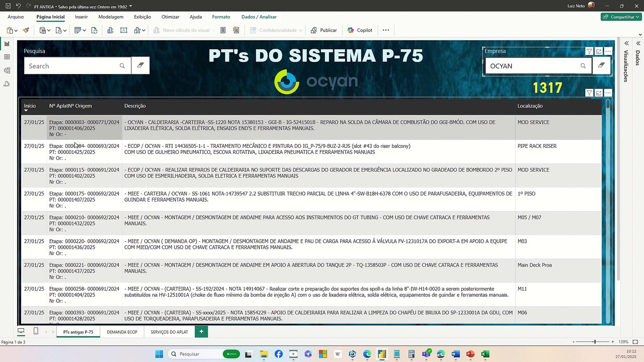Switch to Table view in left sidebar
The height and width of the screenshot is (362, 644).
click(7, 57)
